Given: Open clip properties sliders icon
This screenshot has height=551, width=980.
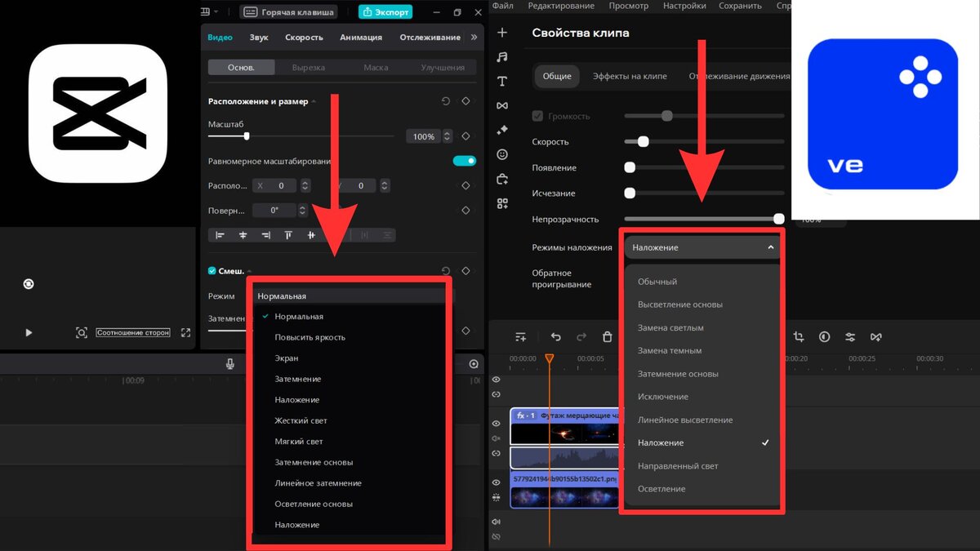Looking at the screenshot, I should pyautogui.click(x=850, y=336).
